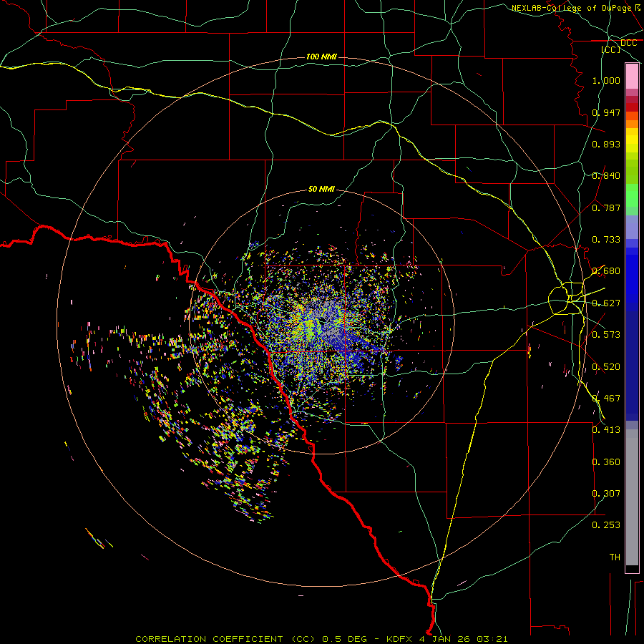Click the 50 NMI range ring label

pyautogui.click(x=321, y=190)
